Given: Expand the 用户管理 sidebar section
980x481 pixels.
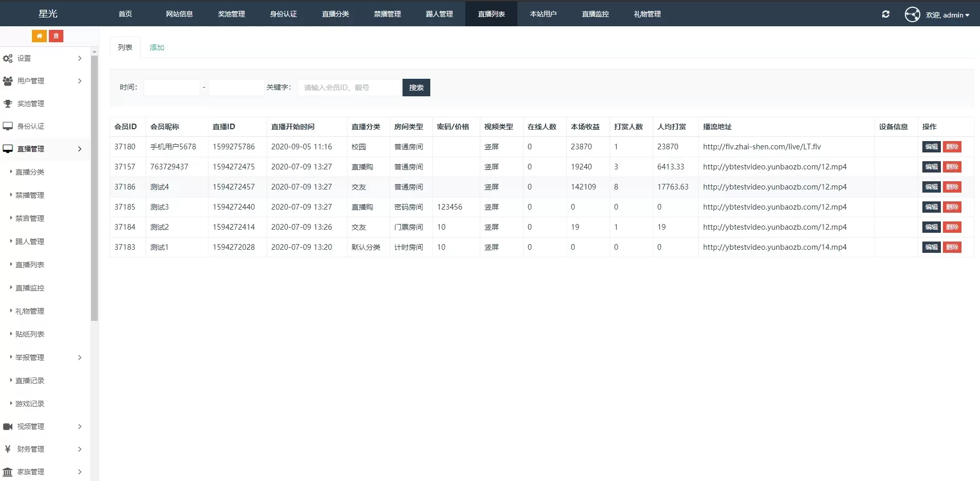Looking at the screenshot, I should pos(79,81).
